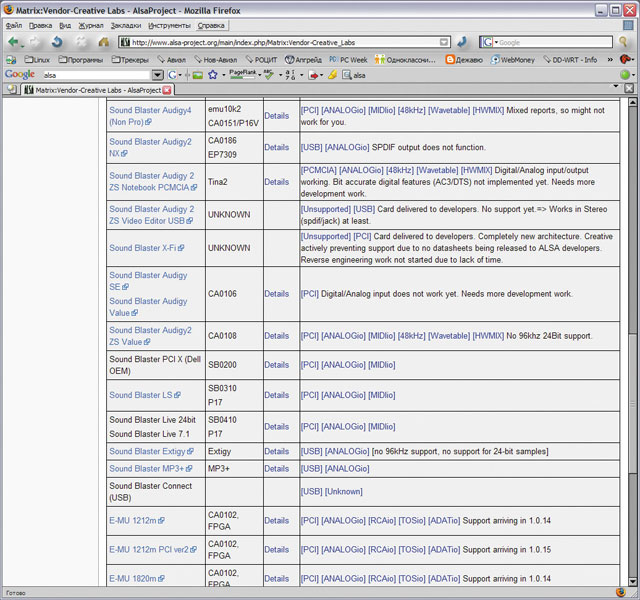Viewport: 640px width, 600px height.
Task: Close the tab with the tab bar X button
Action: tap(629, 88)
